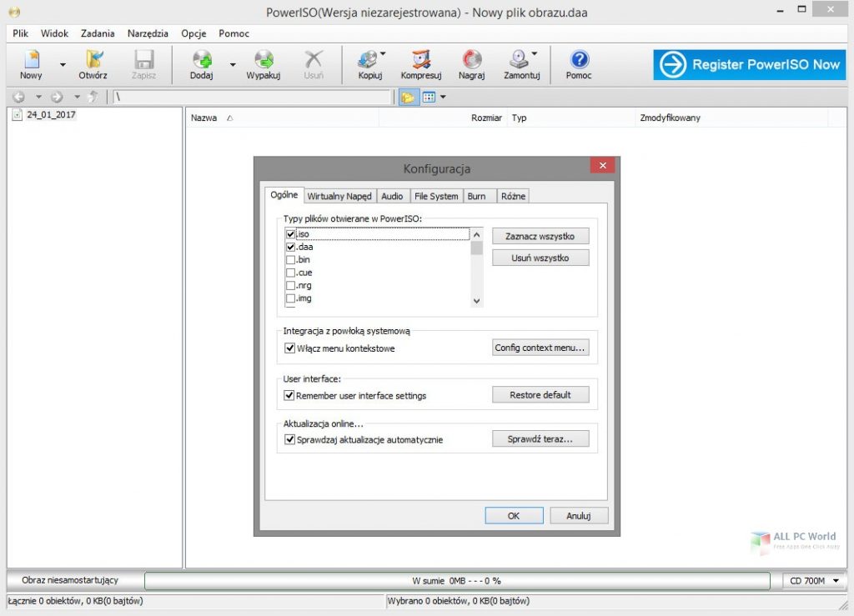Open help with the Pomoc icon
The width and height of the screenshot is (854, 616).
pos(579,65)
